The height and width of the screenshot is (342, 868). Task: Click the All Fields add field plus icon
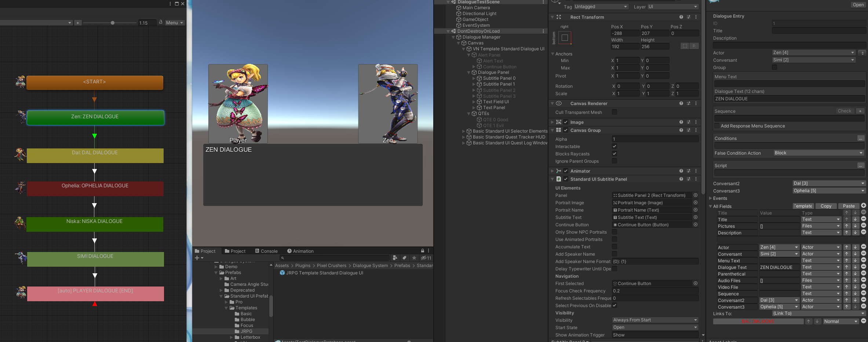point(863,206)
